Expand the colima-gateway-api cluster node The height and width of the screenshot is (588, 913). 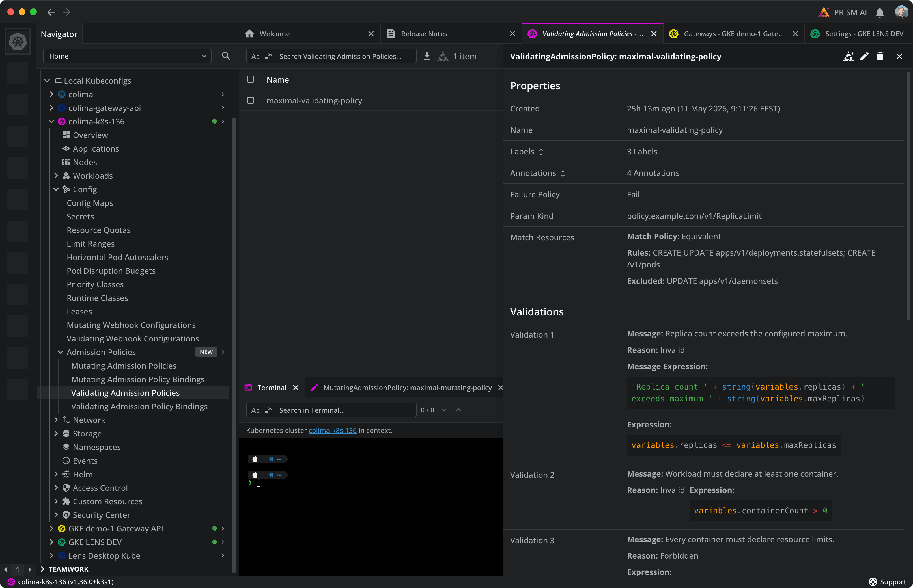click(x=51, y=108)
